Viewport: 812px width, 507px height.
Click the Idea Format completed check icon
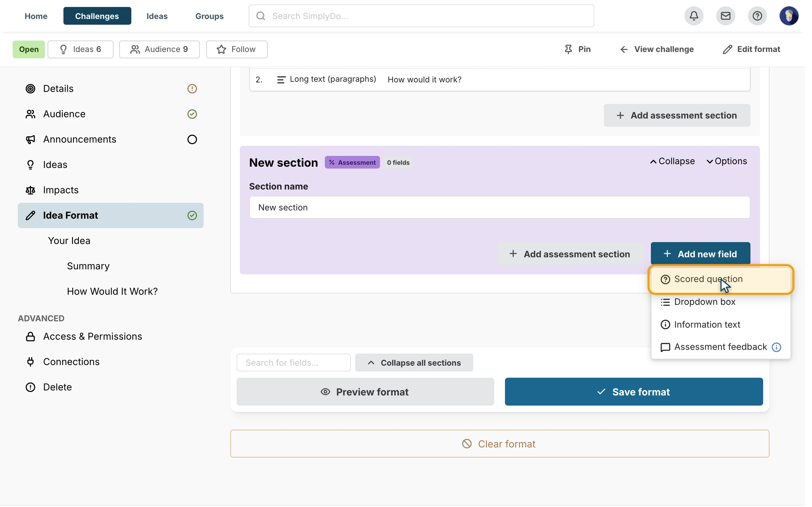click(x=192, y=215)
